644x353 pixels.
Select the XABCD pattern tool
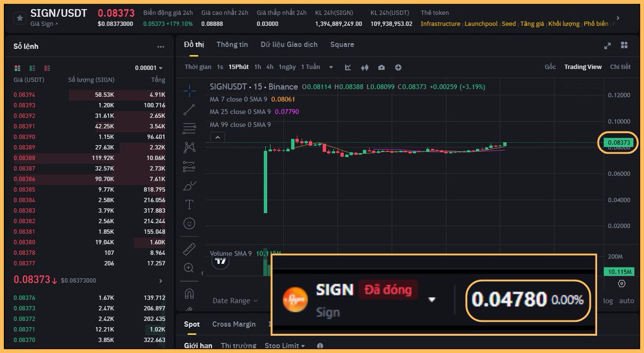[189, 147]
